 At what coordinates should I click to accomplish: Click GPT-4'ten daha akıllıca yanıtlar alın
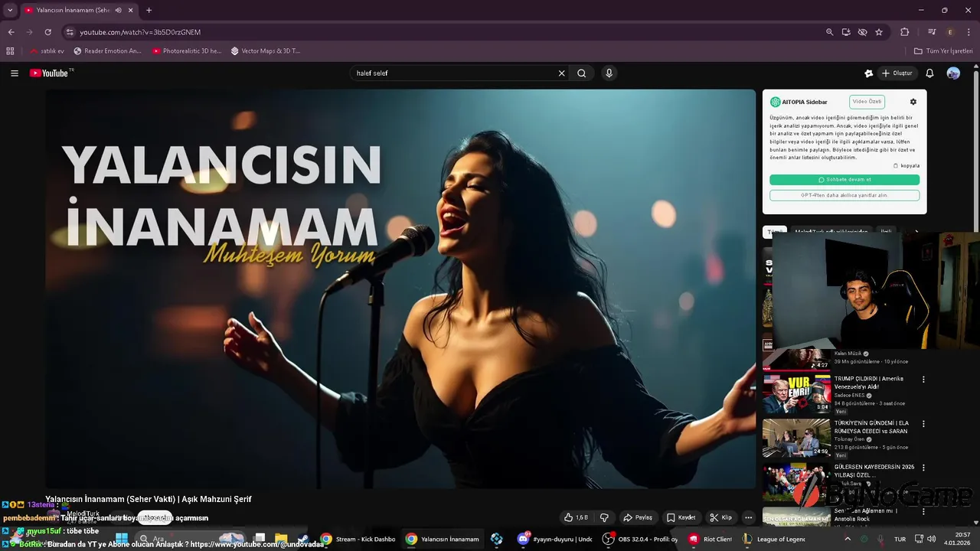[x=844, y=195]
